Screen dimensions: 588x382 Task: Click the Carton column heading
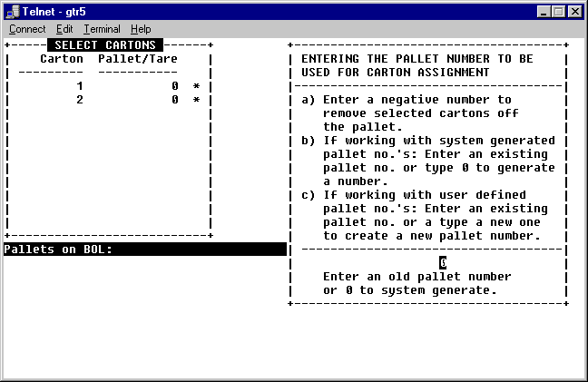(62, 59)
